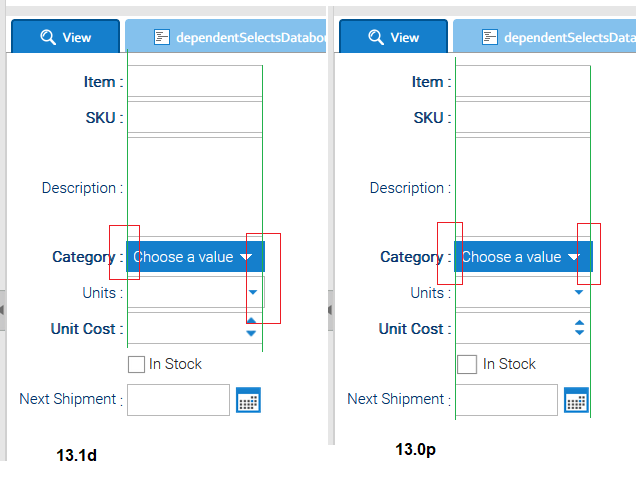Screen dimensions: 636x478
Task: Open Category dropdown in right form
Action: pos(523,256)
